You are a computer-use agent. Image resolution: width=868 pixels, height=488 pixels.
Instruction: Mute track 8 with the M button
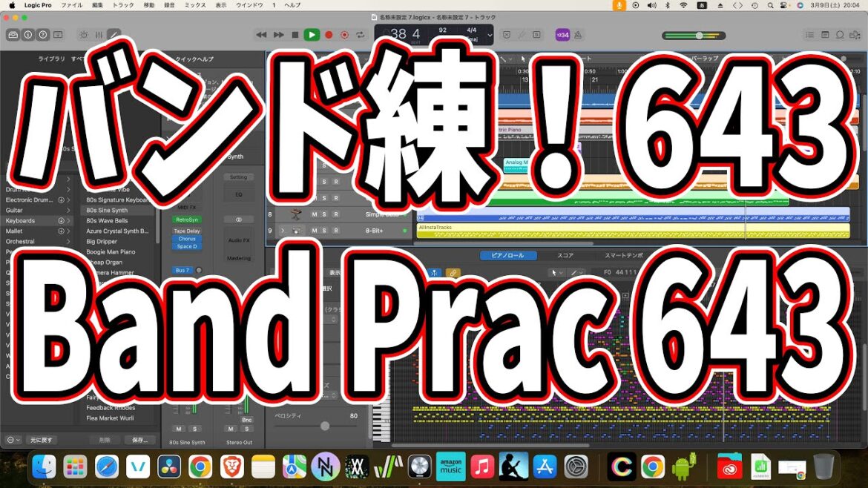pyautogui.click(x=313, y=214)
